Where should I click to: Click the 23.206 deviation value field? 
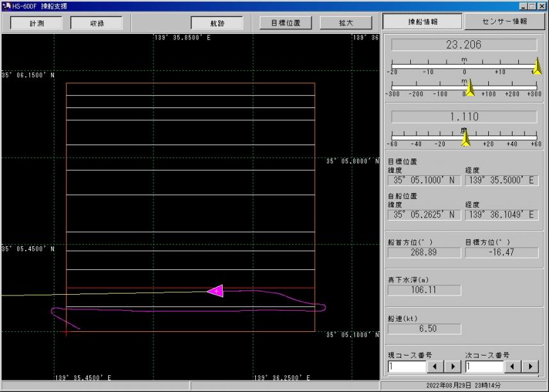point(464,45)
